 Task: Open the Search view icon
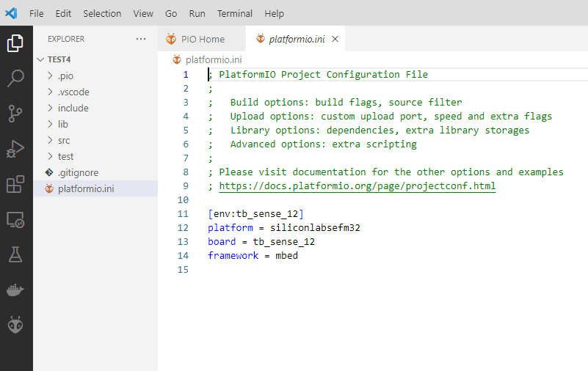(x=15, y=78)
